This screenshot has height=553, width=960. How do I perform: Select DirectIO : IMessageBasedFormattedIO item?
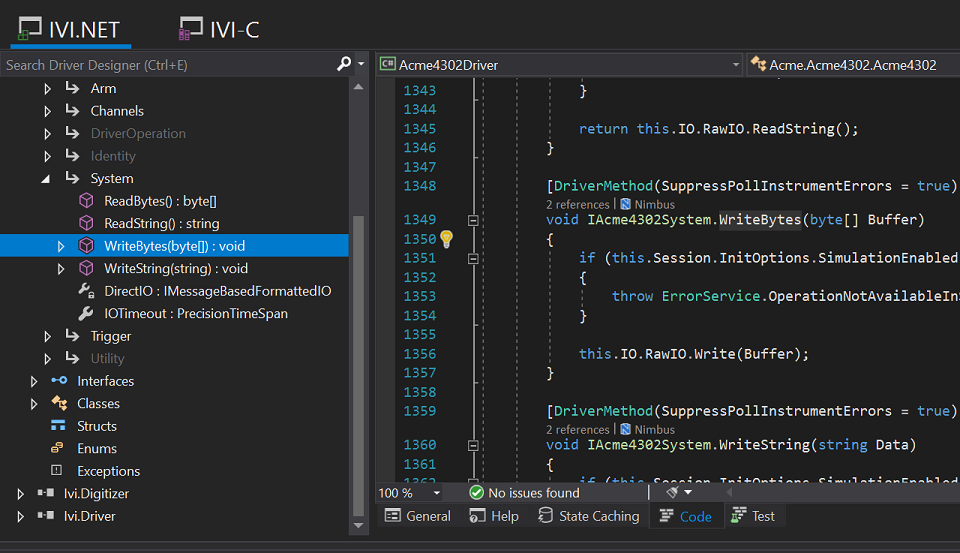click(x=217, y=291)
